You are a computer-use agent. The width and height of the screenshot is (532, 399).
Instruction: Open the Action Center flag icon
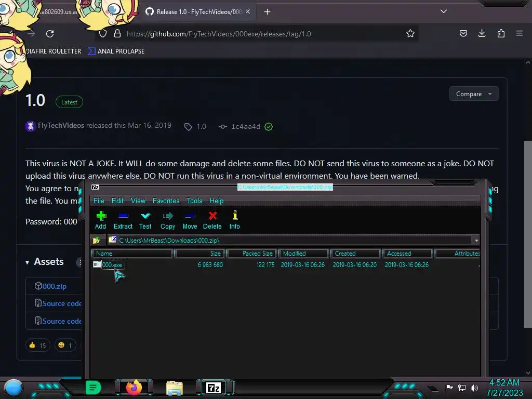449,388
